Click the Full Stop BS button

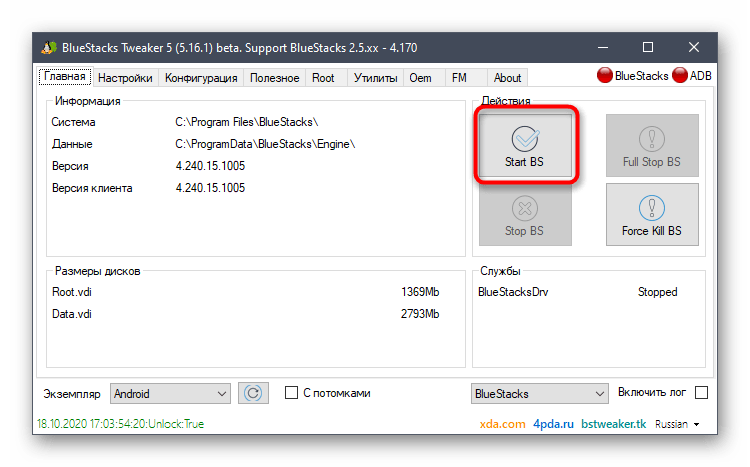[652, 145]
